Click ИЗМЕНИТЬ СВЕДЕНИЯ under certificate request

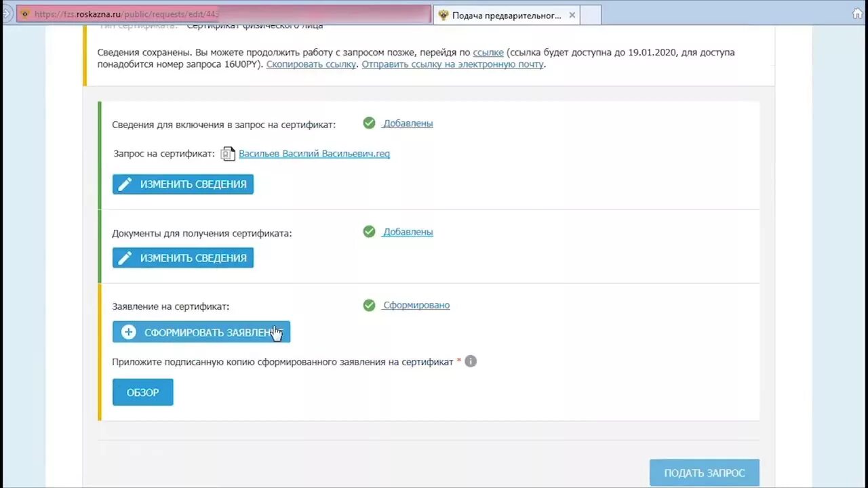(x=183, y=184)
